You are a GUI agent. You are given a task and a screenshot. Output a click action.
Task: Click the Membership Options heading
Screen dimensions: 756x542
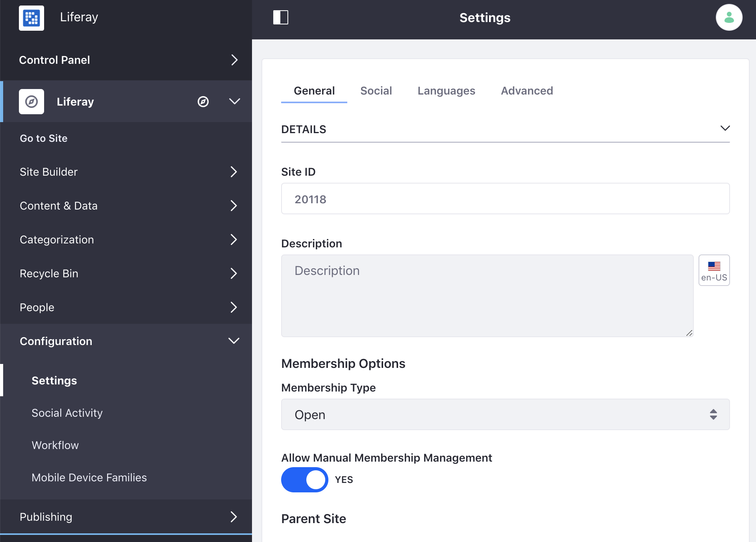(x=343, y=364)
